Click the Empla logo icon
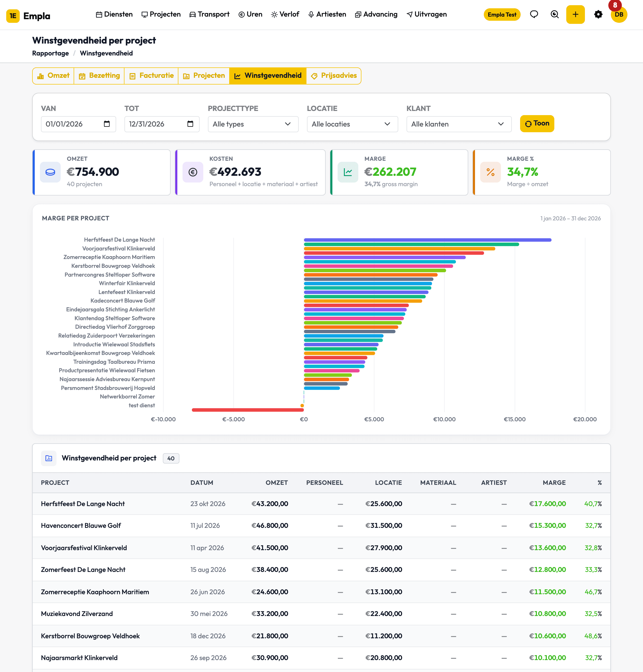This screenshot has height=672, width=643. point(13,16)
